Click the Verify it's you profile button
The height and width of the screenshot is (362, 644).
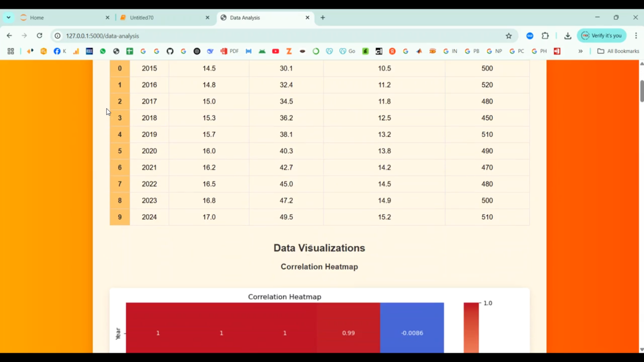tap(602, 36)
